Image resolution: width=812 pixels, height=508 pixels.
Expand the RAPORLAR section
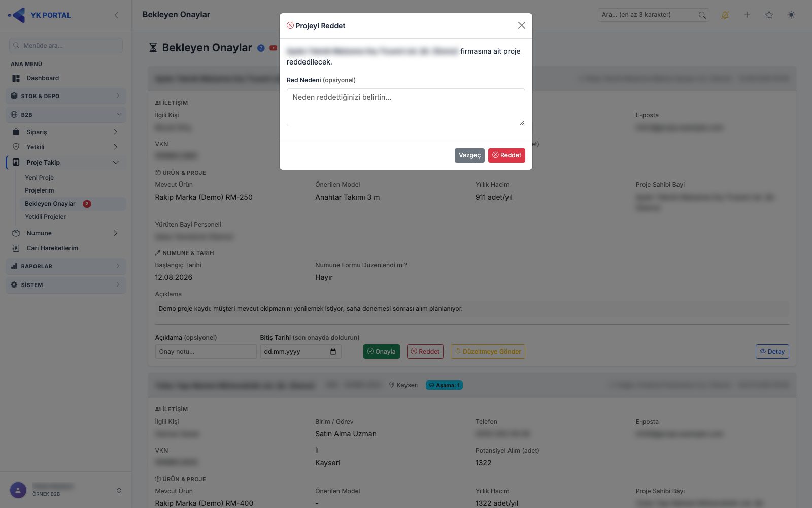coord(66,266)
